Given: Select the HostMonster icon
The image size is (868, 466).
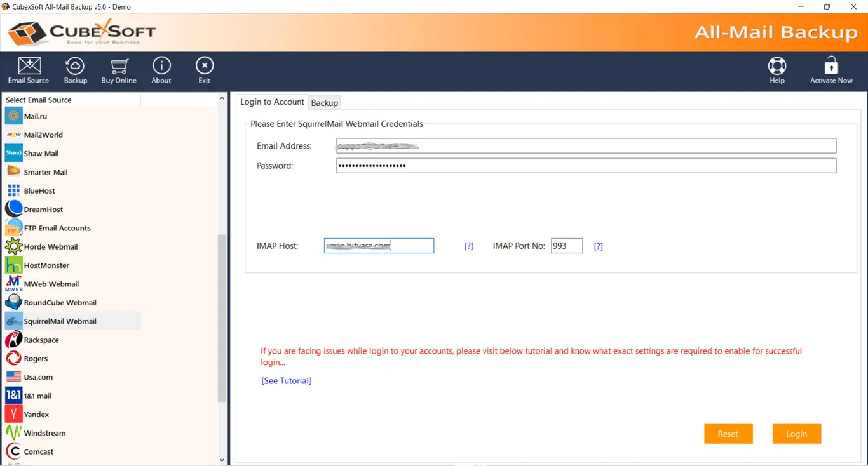Looking at the screenshot, I should (x=13, y=265).
